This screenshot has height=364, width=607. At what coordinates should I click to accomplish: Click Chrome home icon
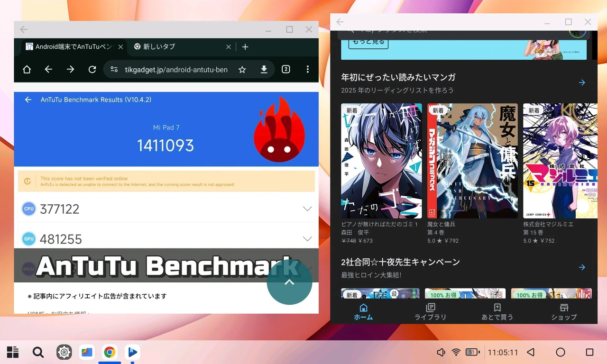coord(27,70)
